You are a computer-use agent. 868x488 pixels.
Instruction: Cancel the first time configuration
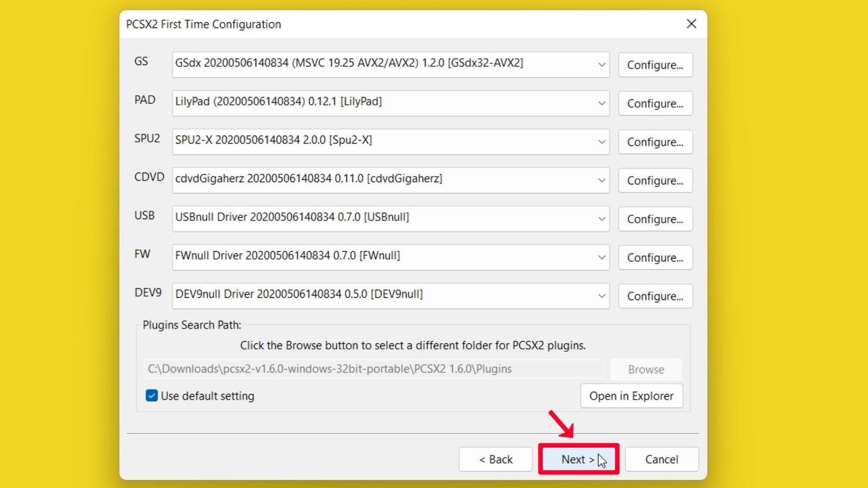[x=662, y=459]
